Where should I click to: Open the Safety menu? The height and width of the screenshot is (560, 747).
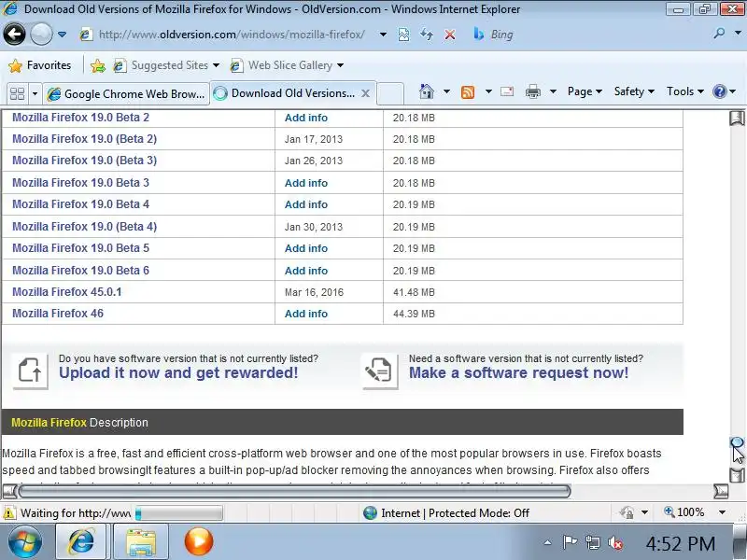634,91
